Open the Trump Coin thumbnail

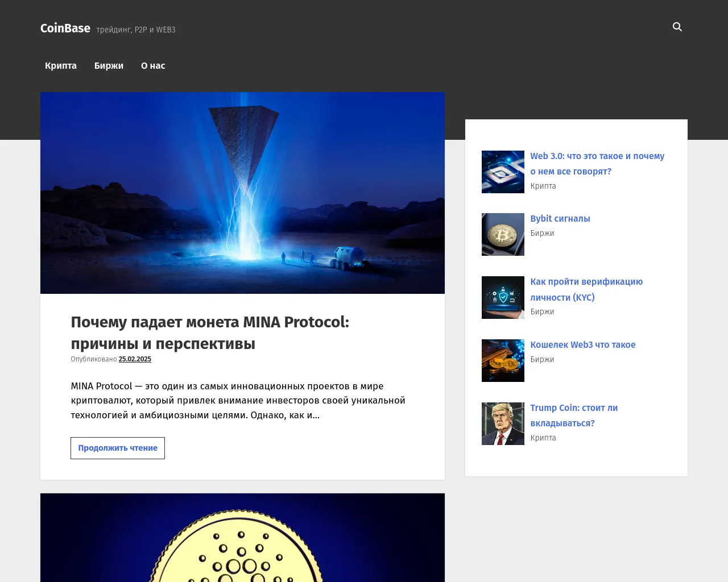point(503,423)
